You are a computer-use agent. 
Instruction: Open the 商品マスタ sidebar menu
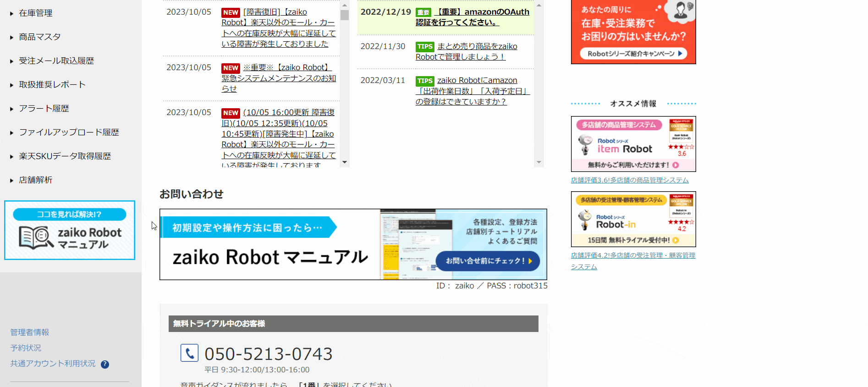40,37
